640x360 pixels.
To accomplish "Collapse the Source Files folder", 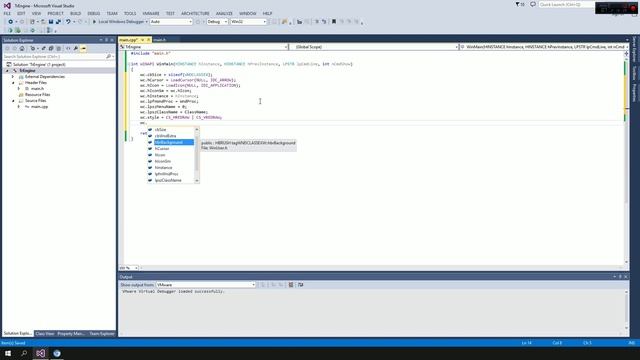I will click(13, 101).
